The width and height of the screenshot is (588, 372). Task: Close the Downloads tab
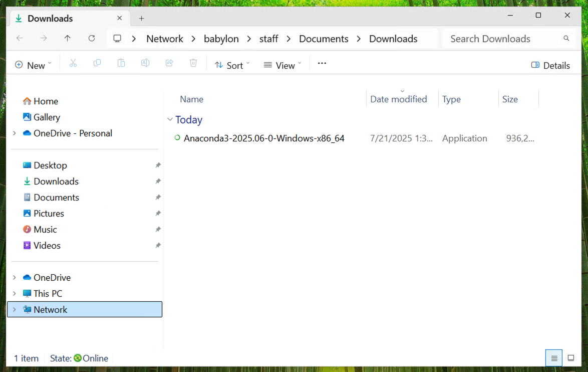coord(119,18)
